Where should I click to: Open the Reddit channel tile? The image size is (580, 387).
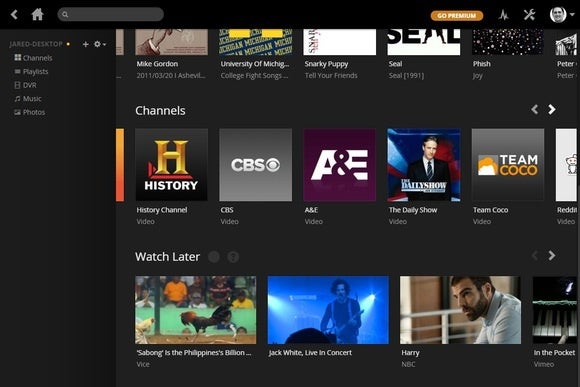point(566,165)
